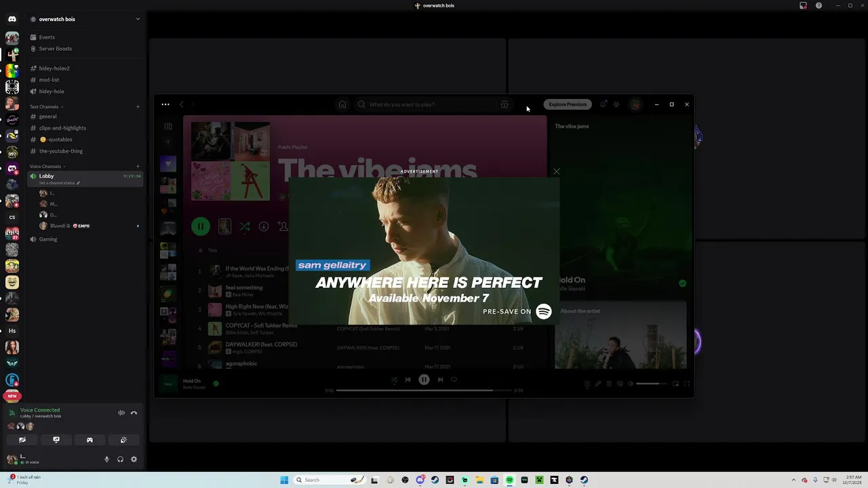This screenshot has width=868, height=488.
Task: Go back with Spotify back arrow
Action: (x=181, y=104)
